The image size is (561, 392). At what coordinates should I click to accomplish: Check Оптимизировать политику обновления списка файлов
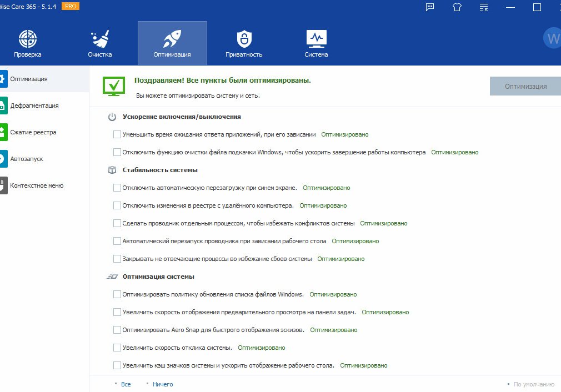click(x=117, y=294)
